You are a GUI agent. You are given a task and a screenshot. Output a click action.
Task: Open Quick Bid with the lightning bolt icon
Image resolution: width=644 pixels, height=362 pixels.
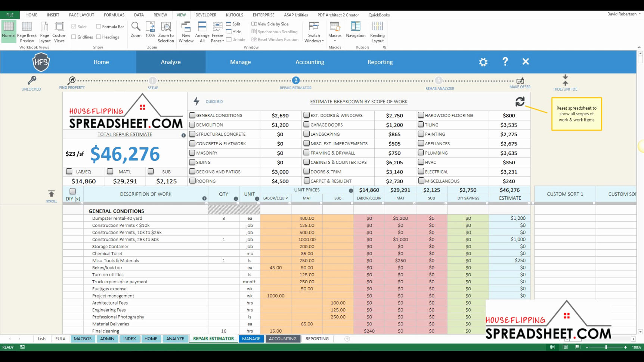[196, 101]
